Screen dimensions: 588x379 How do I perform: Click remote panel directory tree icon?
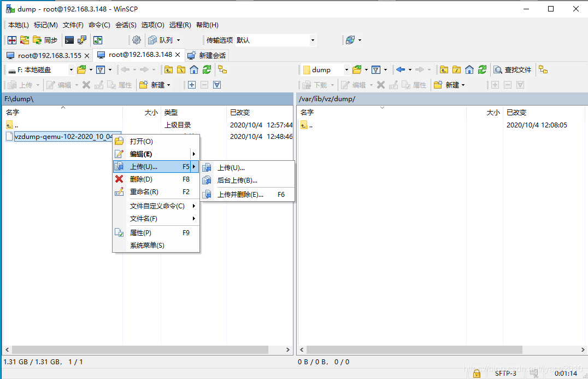point(543,70)
